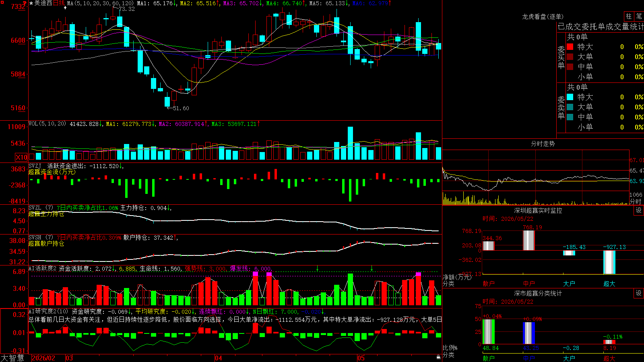Viewport: 644px width, 362px height.
Task: Click the 龙虎看盘(逐单) panel title
Action: [x=543, y=16]
